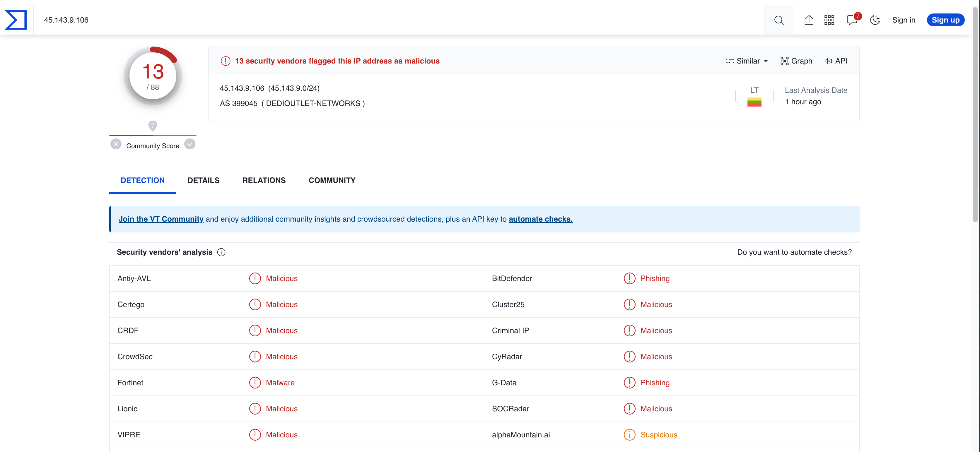This screenshot has height=452, width=980.
Task: Open the upload file icon
Action: pos(809,20)
